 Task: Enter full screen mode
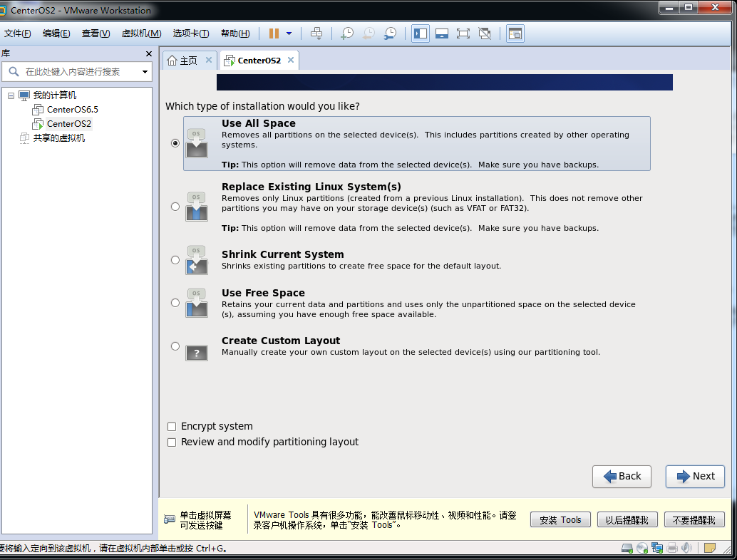click(x=463, y=33)
